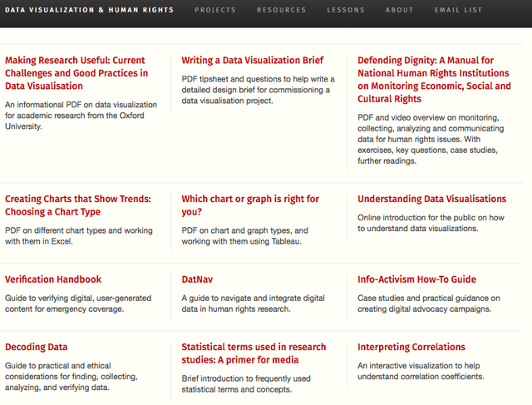
Task: Open the Projects menu item
Action: [215, 10]
